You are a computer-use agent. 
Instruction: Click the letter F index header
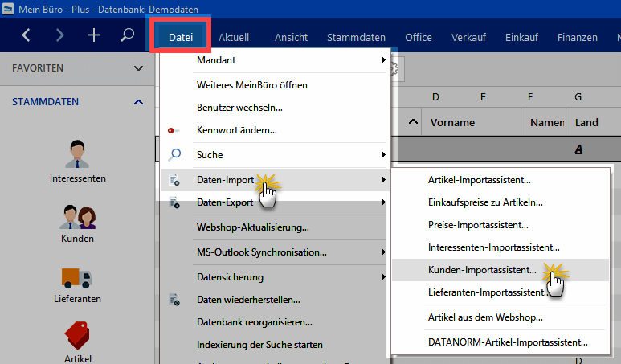coord(530,97)
